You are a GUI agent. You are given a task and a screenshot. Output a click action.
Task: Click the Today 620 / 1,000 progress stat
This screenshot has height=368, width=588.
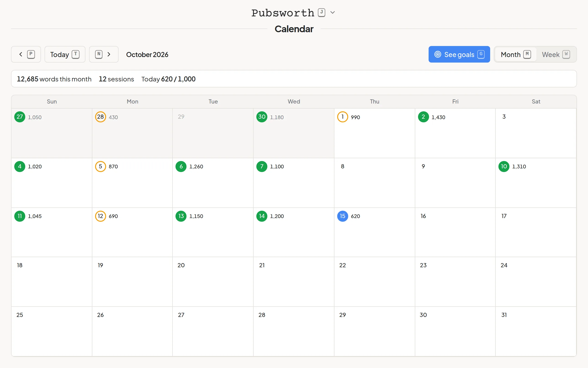(168, 79)
